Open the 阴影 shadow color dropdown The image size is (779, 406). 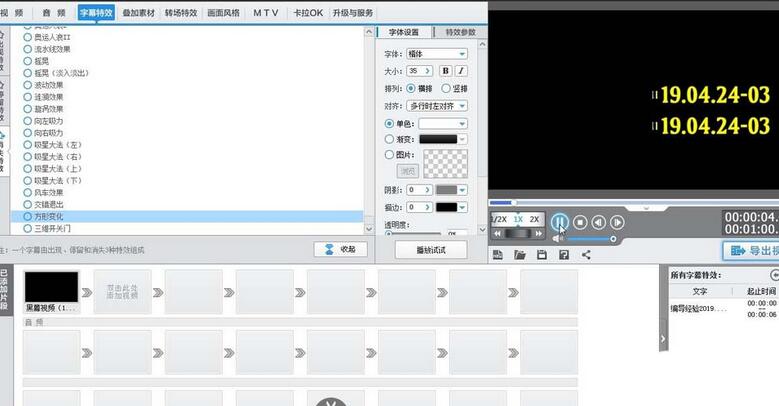(x=463, y=190)
